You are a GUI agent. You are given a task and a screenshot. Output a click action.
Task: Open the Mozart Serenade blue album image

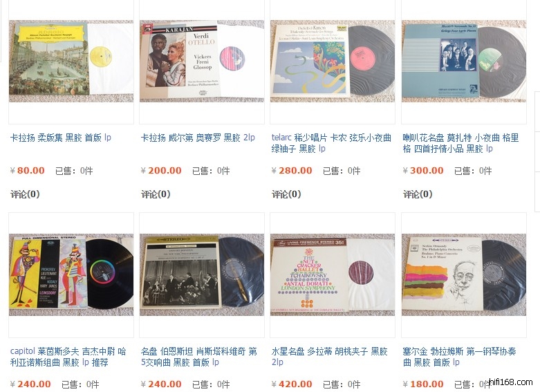(464, 61)
